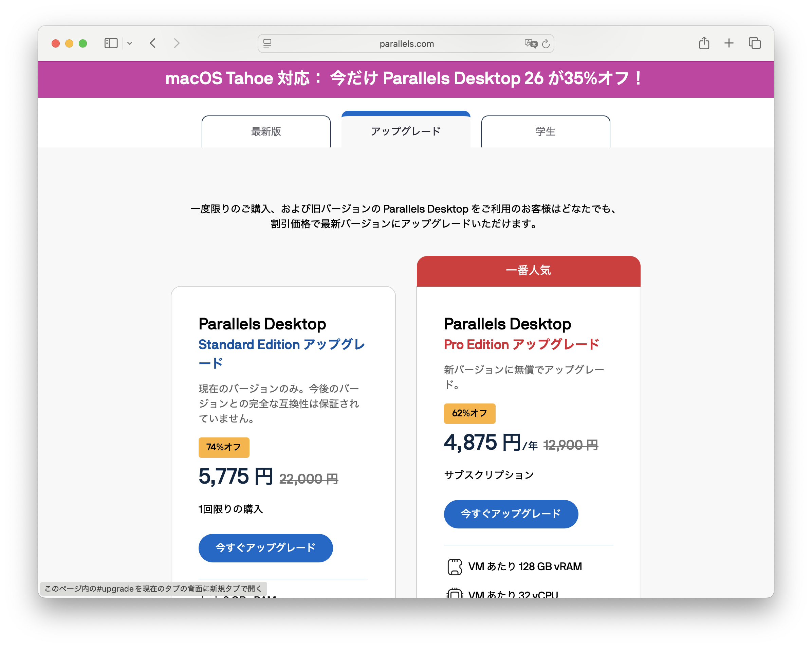This screenshot has height=648, width=812.
Task: Click the green full-screen window button
Action: 83,43
